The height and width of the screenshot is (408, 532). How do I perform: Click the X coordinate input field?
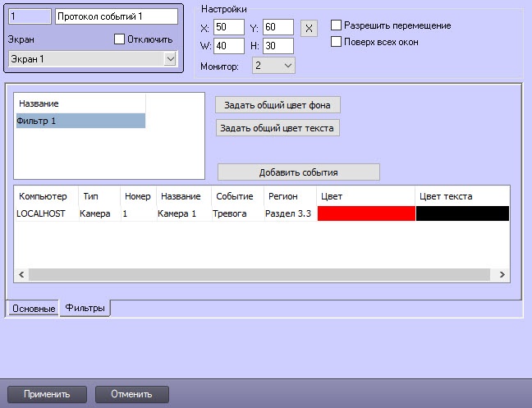228,28
